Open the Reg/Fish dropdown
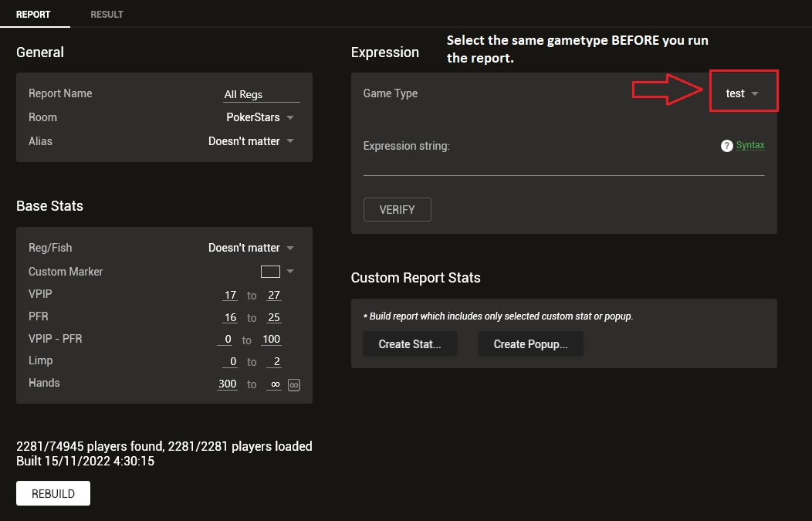 (251, 248)
